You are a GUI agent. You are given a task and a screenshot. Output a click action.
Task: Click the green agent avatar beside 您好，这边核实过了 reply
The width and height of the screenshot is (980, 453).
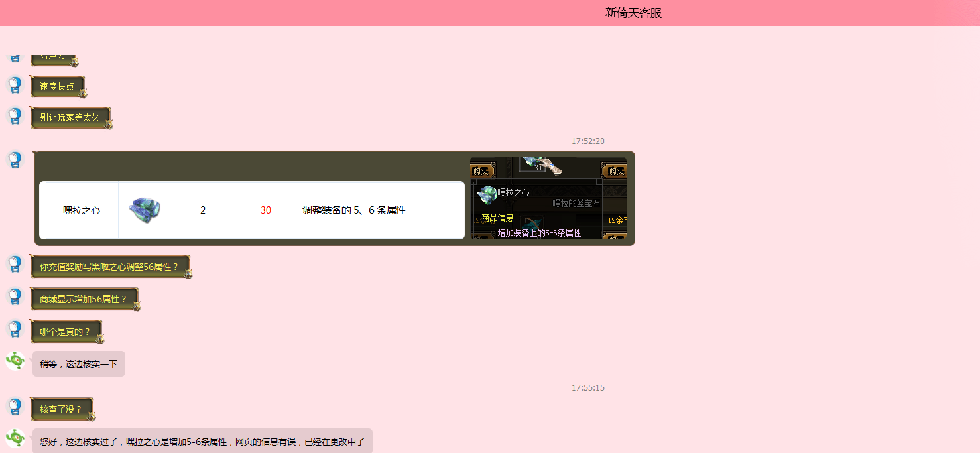tap(15, 438)
